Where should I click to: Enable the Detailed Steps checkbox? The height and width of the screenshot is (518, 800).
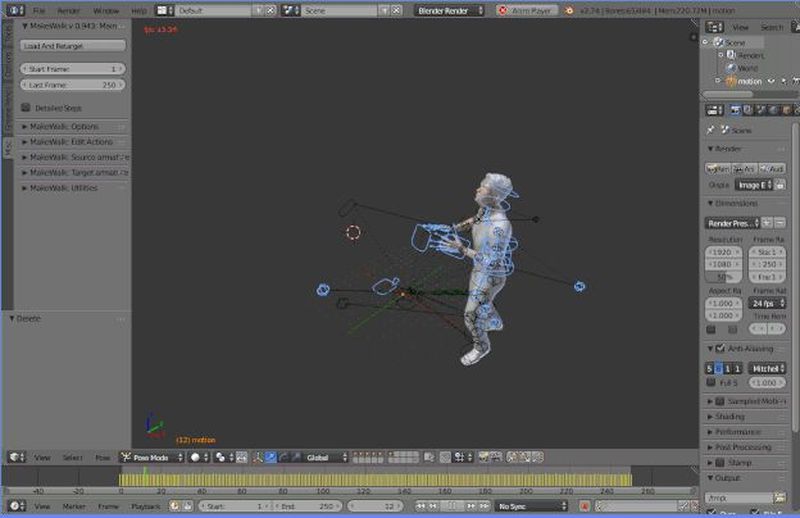click(25, 108)
